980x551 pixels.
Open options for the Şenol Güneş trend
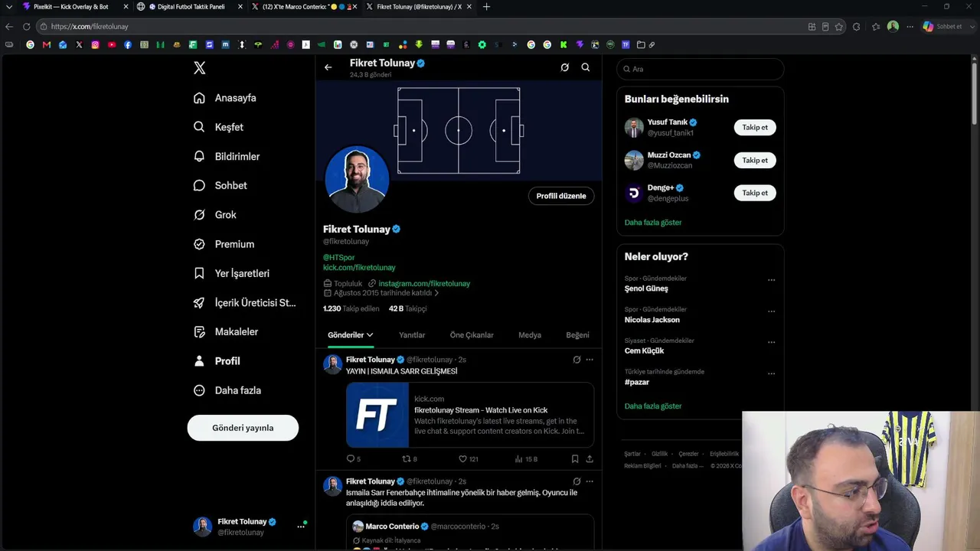[771, 280]
